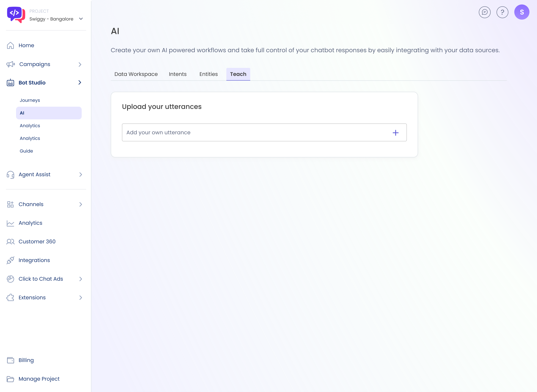Open the user avatar S menu

tap(522, 12)
